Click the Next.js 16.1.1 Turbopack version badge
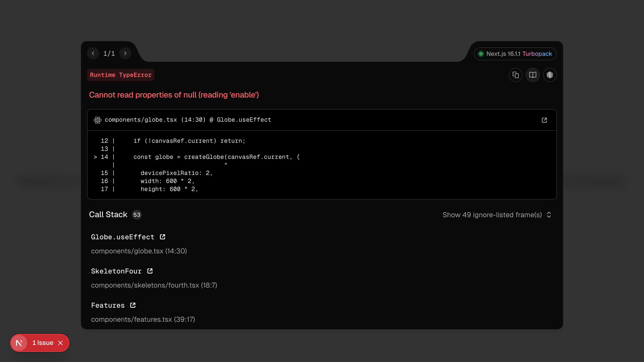 [x=515, y=54]
